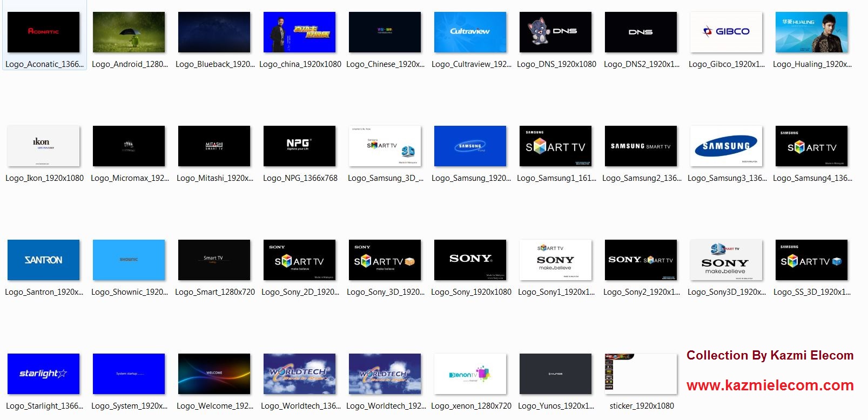The height and width of the screenshot is (420, 868).
Task: Select the DNS cat logo thumbnail
Action: [x=555, y=32]
